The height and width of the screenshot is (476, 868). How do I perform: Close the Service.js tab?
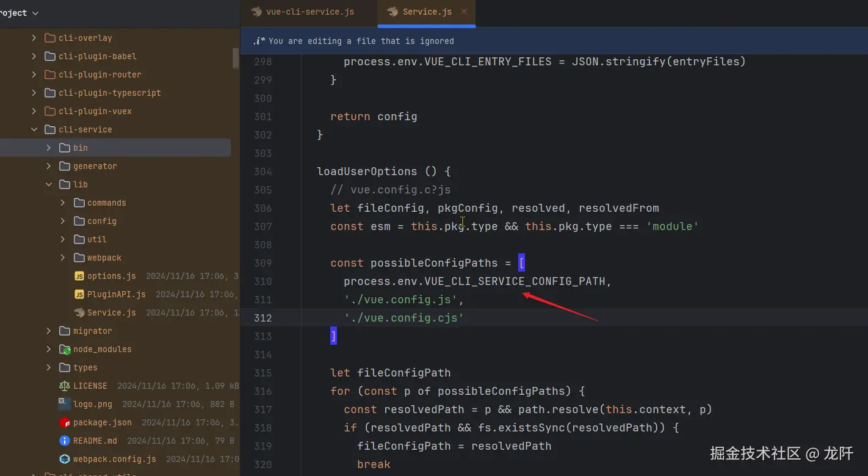coord(464,12)
